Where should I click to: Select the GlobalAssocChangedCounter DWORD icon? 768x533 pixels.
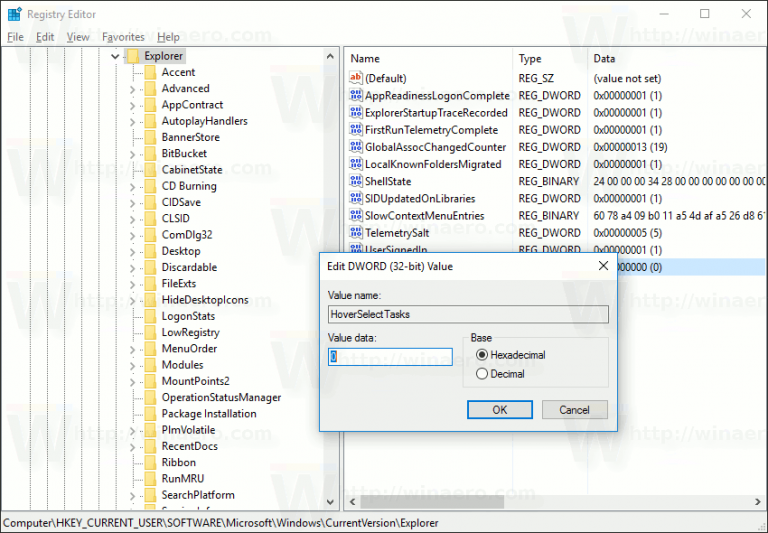356,146
